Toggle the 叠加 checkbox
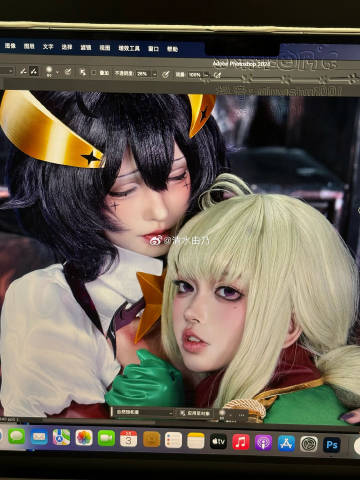This screenshot has width=360, height=480. coord(94,72)
